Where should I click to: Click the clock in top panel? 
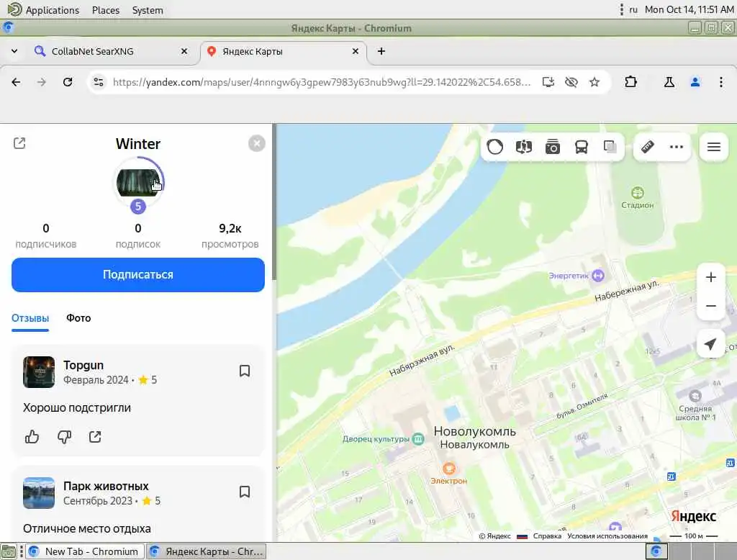point(689,10)
